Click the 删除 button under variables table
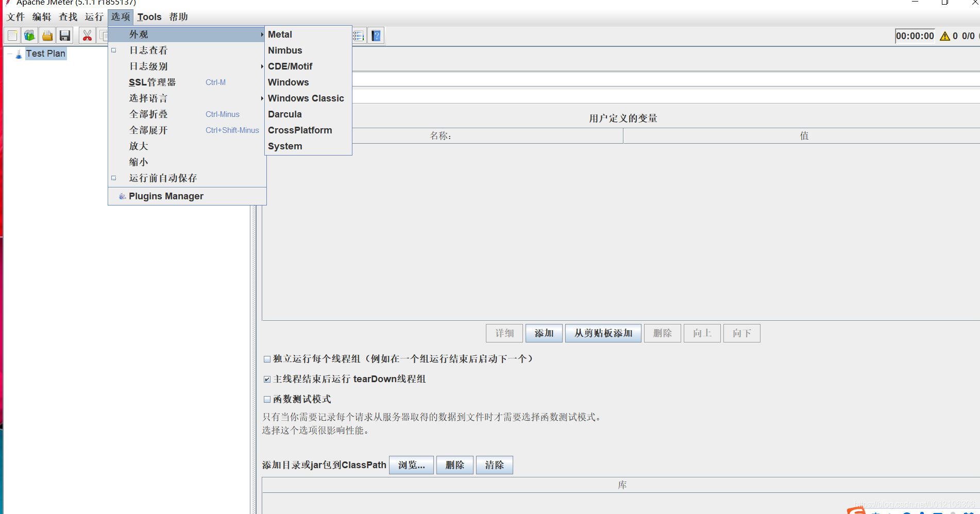 click(663, 333)
